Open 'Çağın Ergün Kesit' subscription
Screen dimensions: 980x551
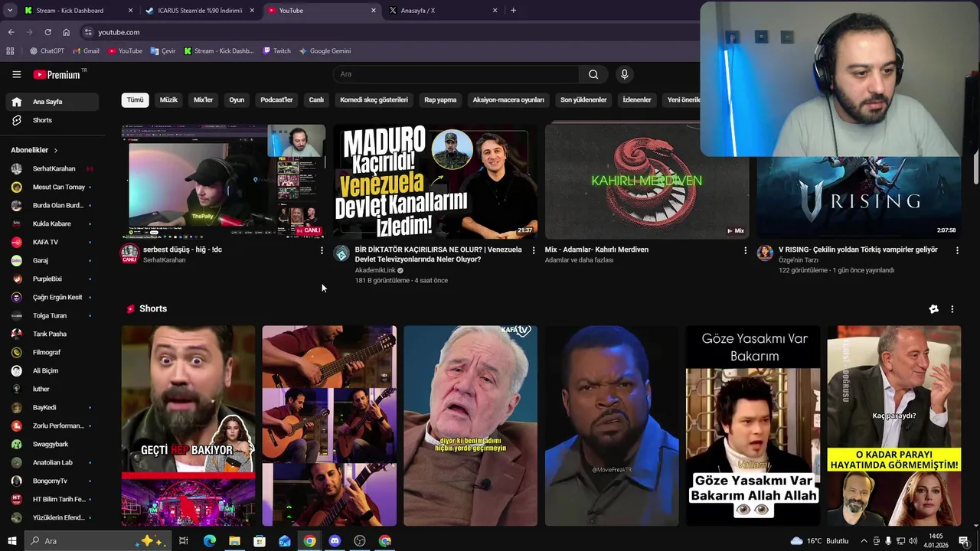coord(51,297)
